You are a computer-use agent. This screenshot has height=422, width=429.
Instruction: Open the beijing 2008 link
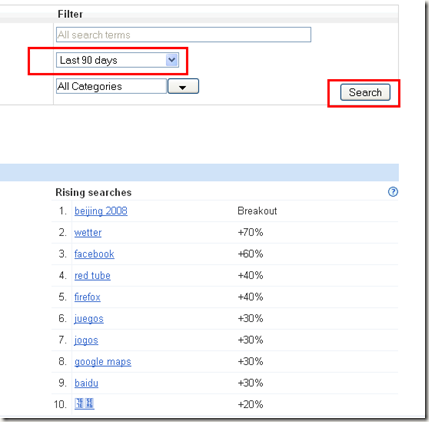click(101, 211)
